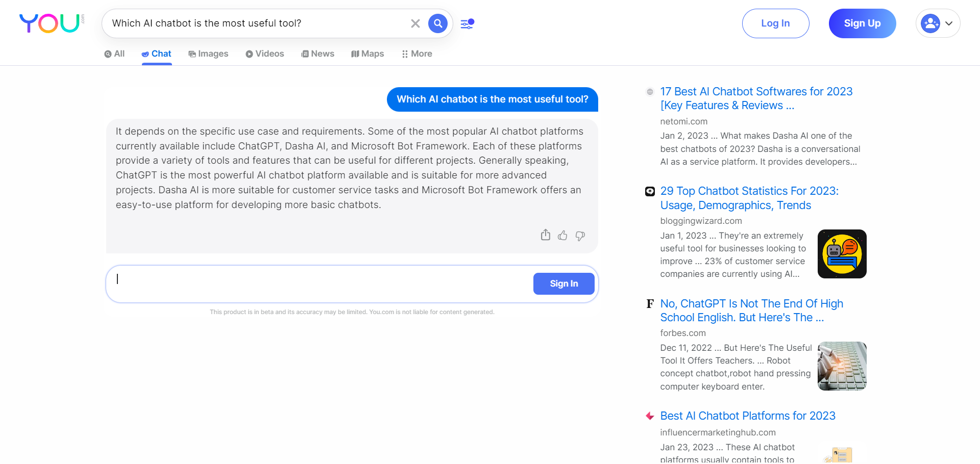Click the Log In button
Screen dimensions: 980x464
pos(775,23)
